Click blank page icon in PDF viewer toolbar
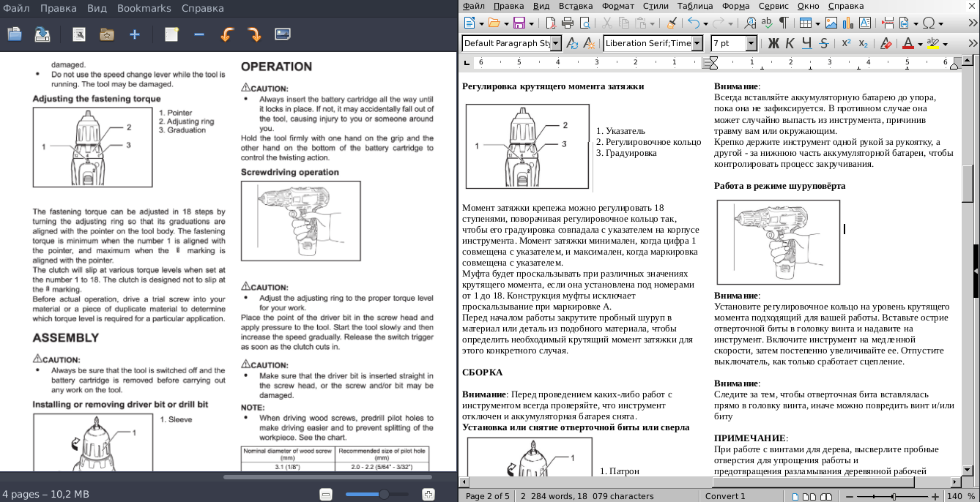Image resolution: width=980 pixels, height=502 pixels. (171, 34)
